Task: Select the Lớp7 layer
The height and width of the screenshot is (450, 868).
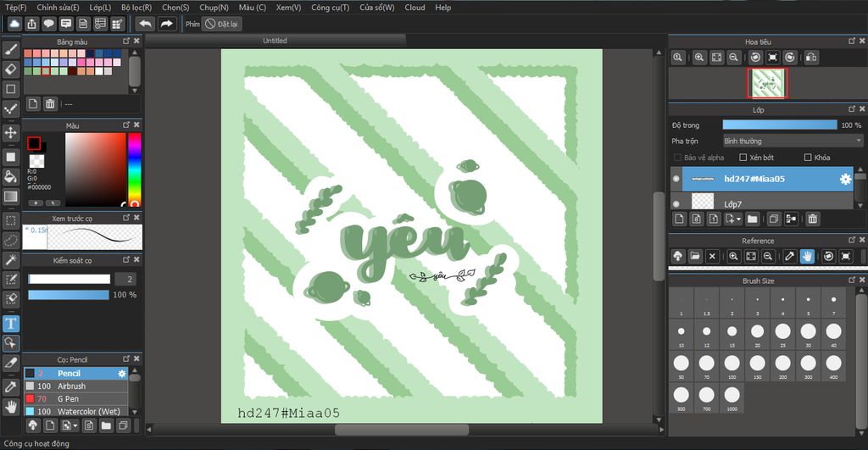Action: [x=766, y=202]
